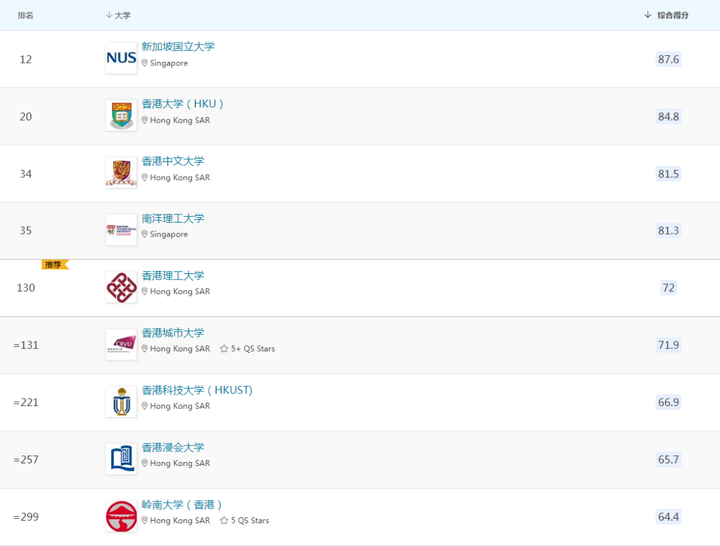Click location pin under 香港浸会大学
This screenshot has height=546, width=720.
click(145, 463)
